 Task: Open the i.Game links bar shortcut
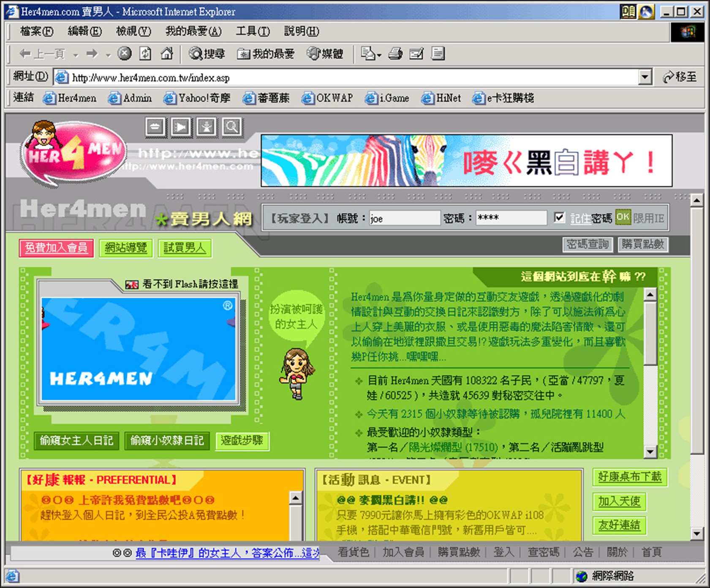pyautogui.click(x=387, y=98)
